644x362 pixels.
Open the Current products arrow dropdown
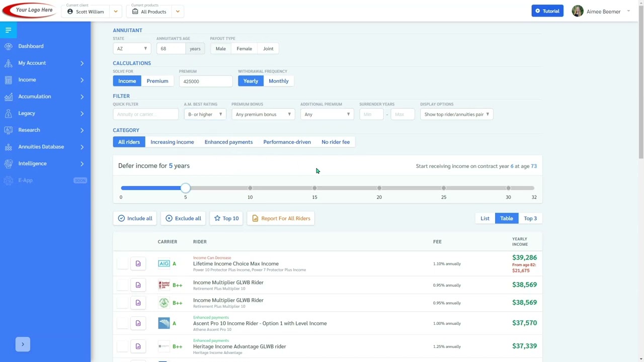pyautogui.click(x=178, y=12)
